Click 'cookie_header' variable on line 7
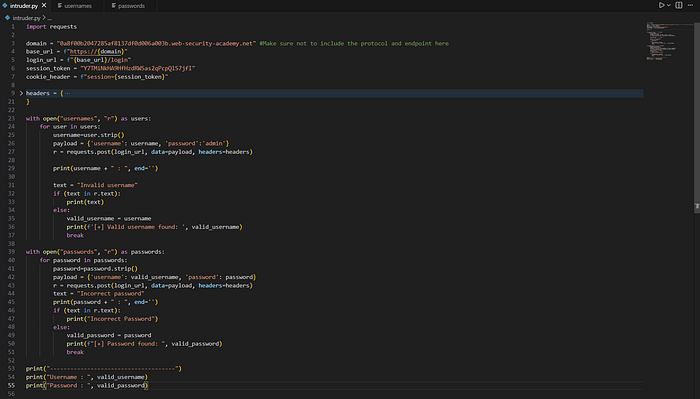 point(48,77)
